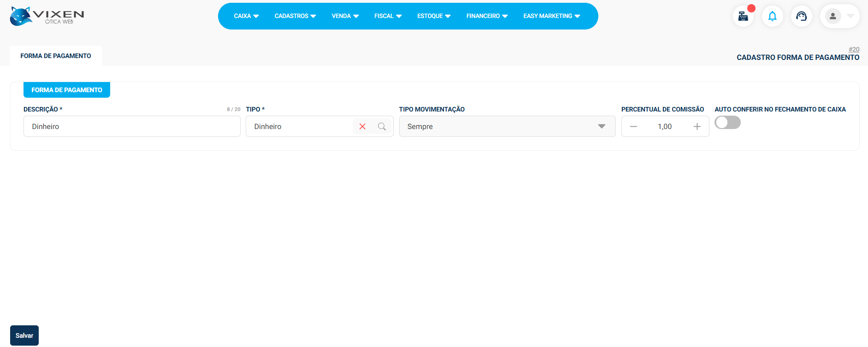
Task: Open the Estoque menu
Action: tap(434, 16)
